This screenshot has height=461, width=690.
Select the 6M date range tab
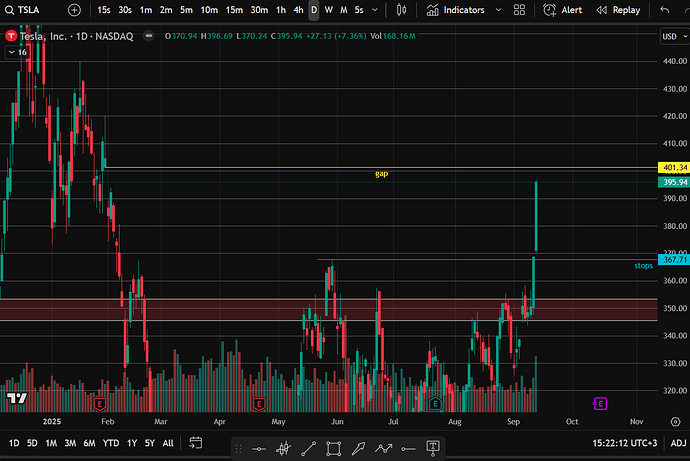(x=90, y=443)
